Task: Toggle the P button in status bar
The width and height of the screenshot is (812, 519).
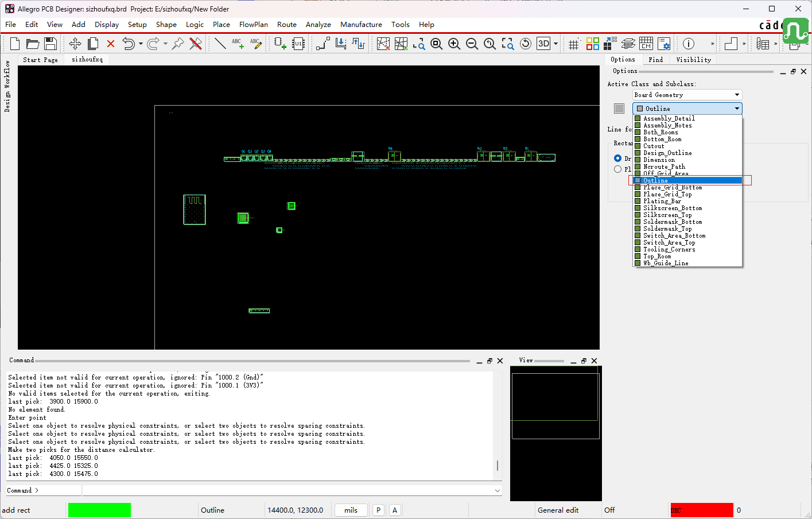Action: point(378,510)
